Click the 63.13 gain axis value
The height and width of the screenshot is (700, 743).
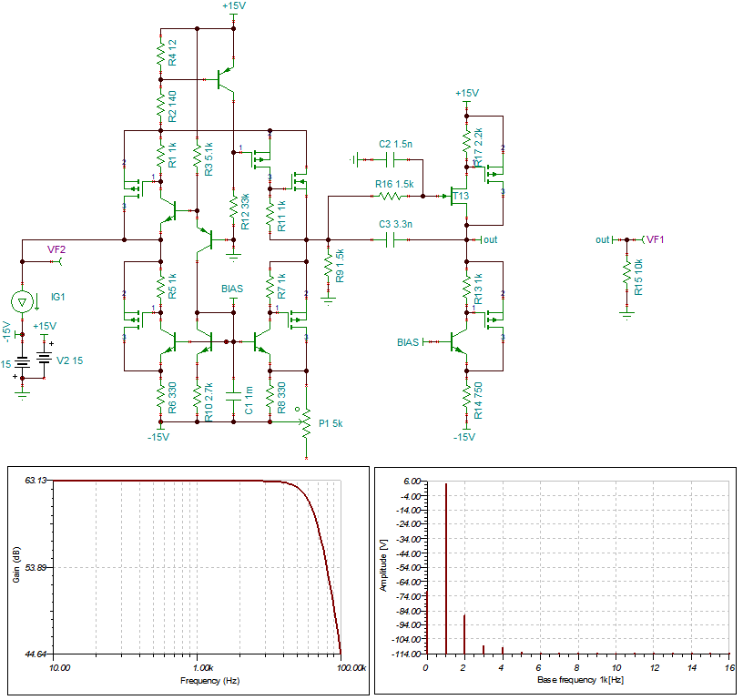[36, 481]
